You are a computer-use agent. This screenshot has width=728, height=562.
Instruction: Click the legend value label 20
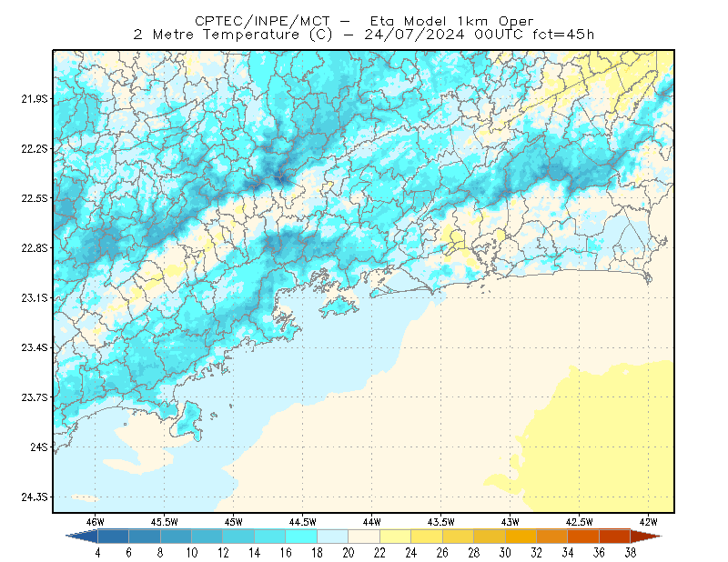click(x=349, y=553)
